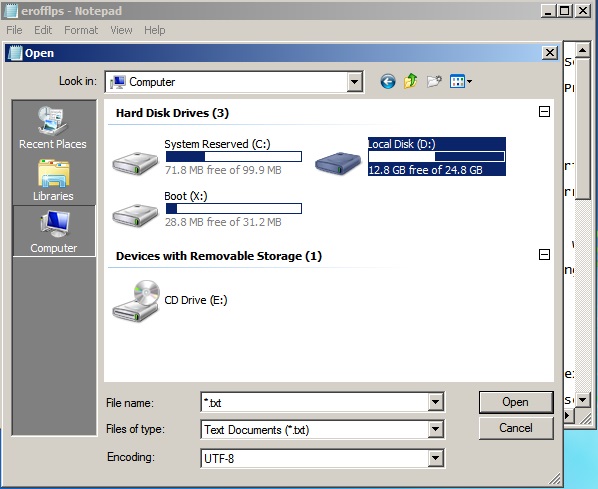This screenshot has height=489, width=598.
Task: Click the Open dialog resize grip
Action: 554,479
